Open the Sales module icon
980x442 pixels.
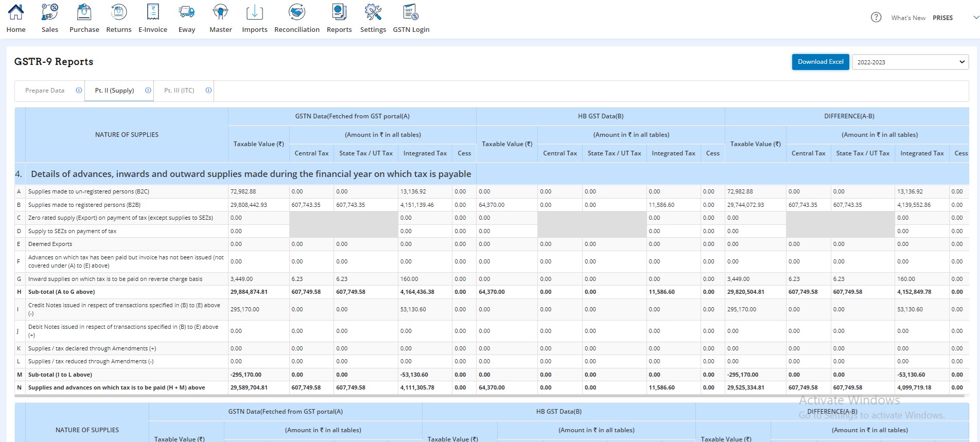pyautogui.click(x=50, y=12)
